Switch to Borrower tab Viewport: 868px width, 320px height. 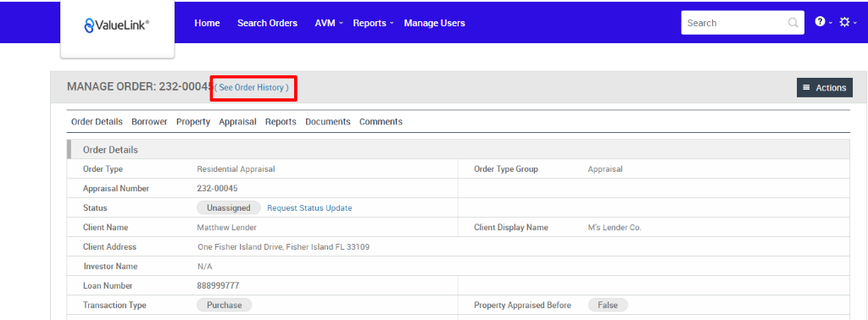coord(149,122)
